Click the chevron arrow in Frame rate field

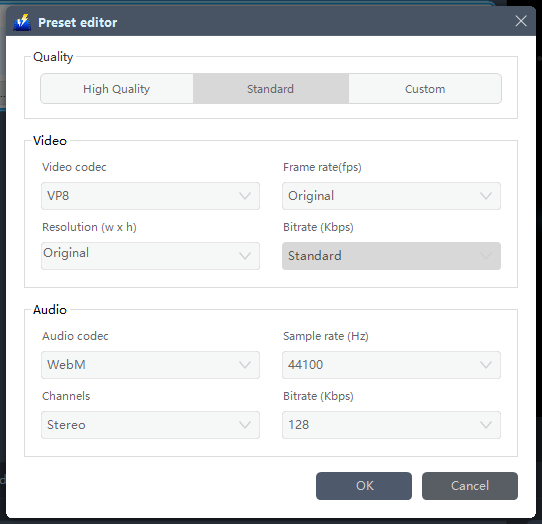(486, 196)
